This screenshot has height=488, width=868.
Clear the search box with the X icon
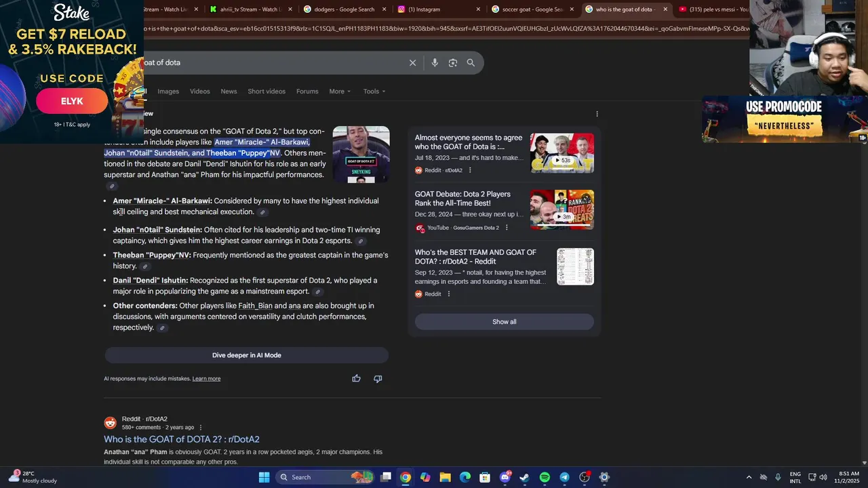coord(412,62)
